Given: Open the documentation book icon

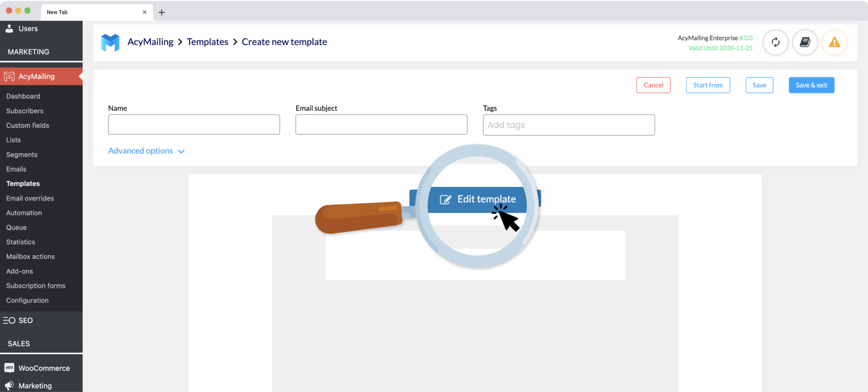Looking at the screenshot, I should click(805, 42).
